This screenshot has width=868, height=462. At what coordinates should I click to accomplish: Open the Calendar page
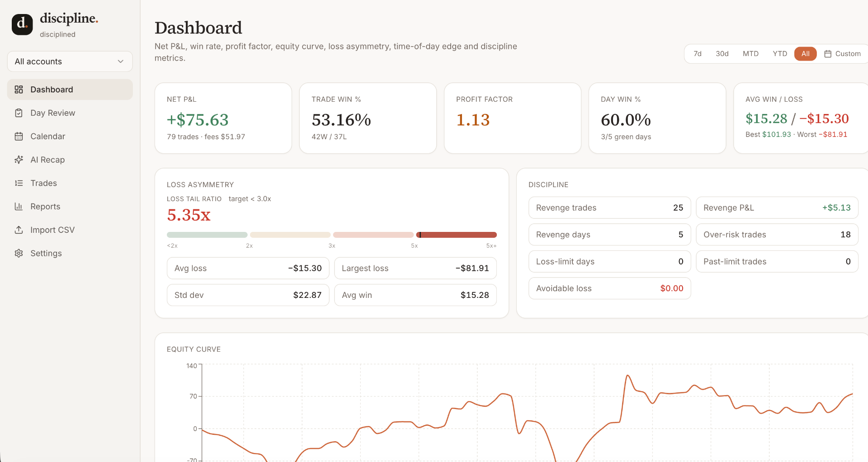coord(70,137)
